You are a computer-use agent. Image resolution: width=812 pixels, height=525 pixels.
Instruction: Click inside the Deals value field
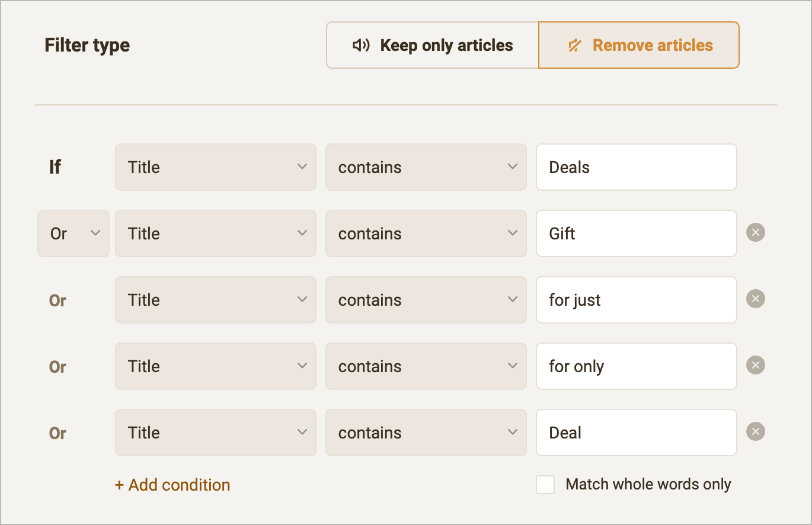tap(636, 167)
